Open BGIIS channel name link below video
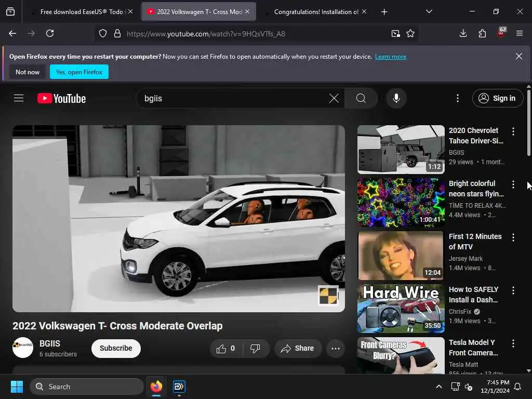The image size is (532, 399). click(x=50, y=344)
